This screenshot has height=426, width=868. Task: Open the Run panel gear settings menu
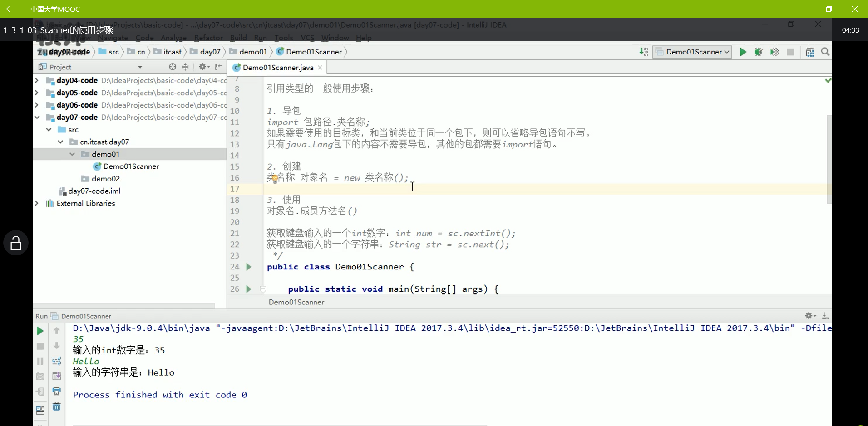[810, 316]
